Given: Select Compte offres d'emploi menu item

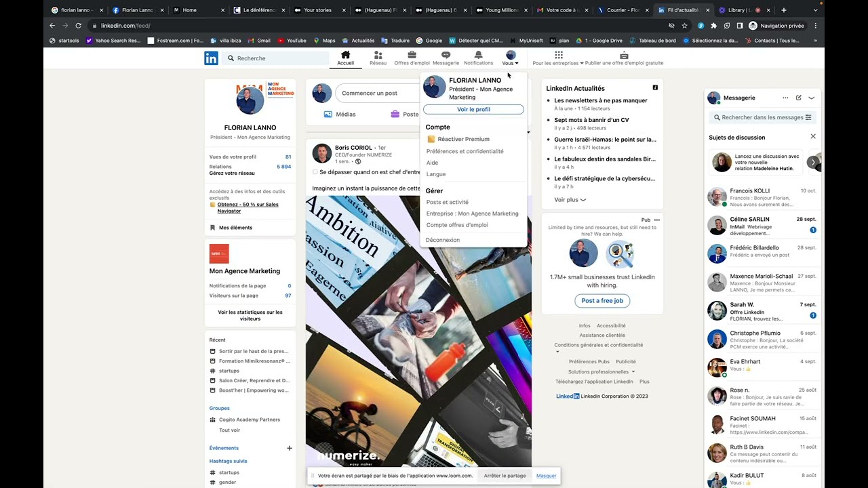Looking at the screenshot, I should click(x=457, y=225).
